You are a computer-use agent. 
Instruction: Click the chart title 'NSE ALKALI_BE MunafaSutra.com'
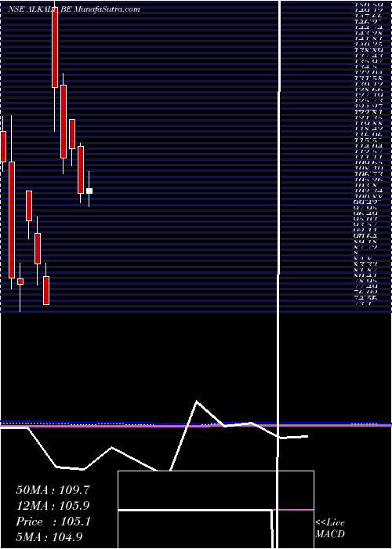74,9
